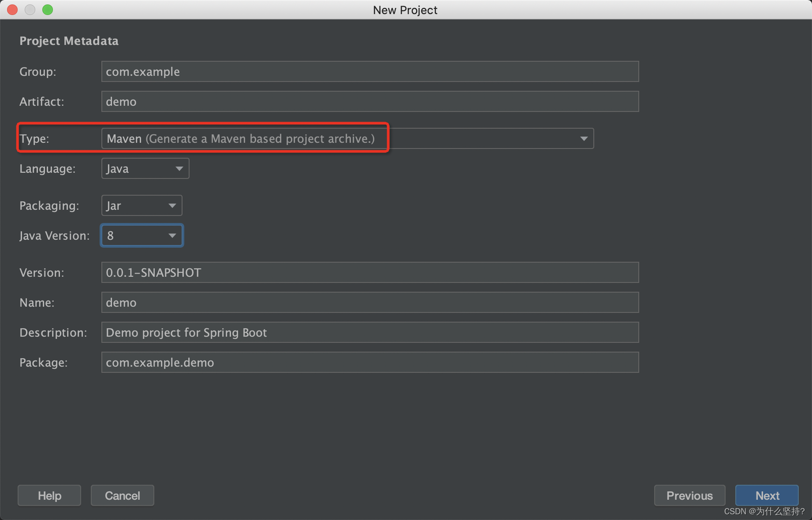Edit the Artifact field containing demo
The height and width of the screenshot is (520, 812).
pyautogui.click(x=370, y=101)
